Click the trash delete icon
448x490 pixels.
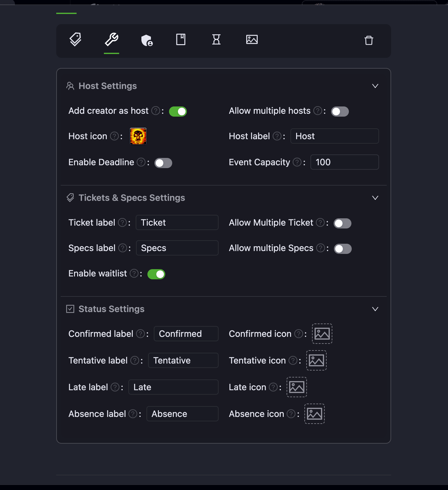pyautogui.click(x=369, y=40)
